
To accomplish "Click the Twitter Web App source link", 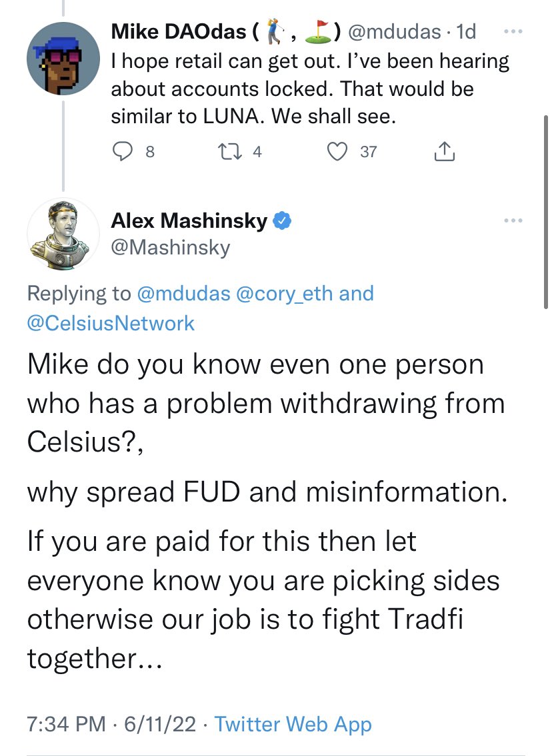I will pyautogui.click(x=294, y=724).
